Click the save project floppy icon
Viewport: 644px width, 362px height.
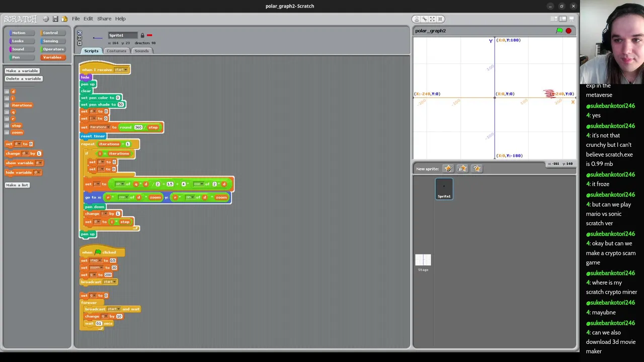55,19
